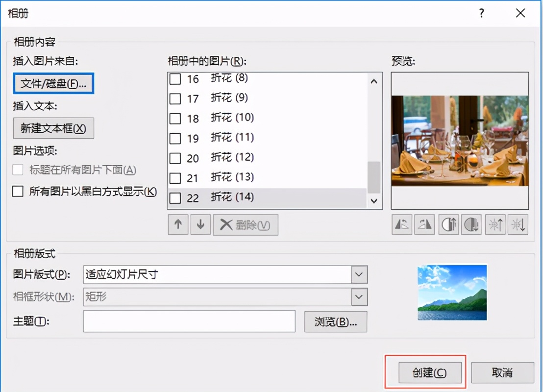
Task: Decrease the brightness of the selected picture
Action: tap(518, 224)
